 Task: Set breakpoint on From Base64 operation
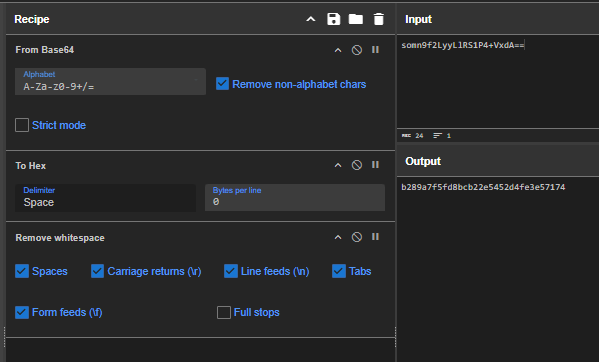tap(376, 50)
